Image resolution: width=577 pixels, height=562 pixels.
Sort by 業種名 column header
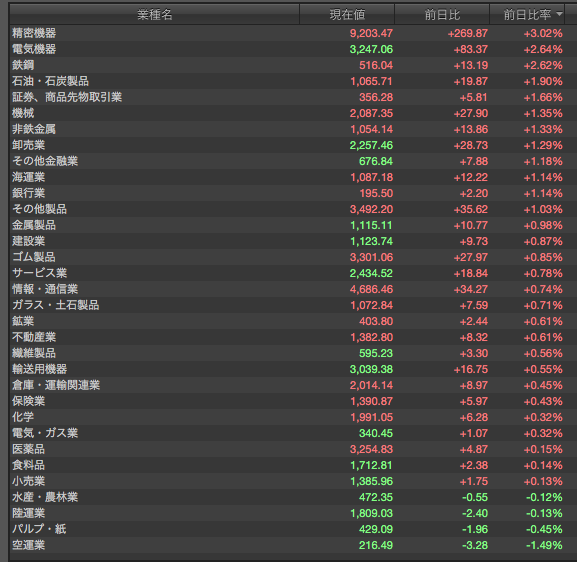pos(155,14)
